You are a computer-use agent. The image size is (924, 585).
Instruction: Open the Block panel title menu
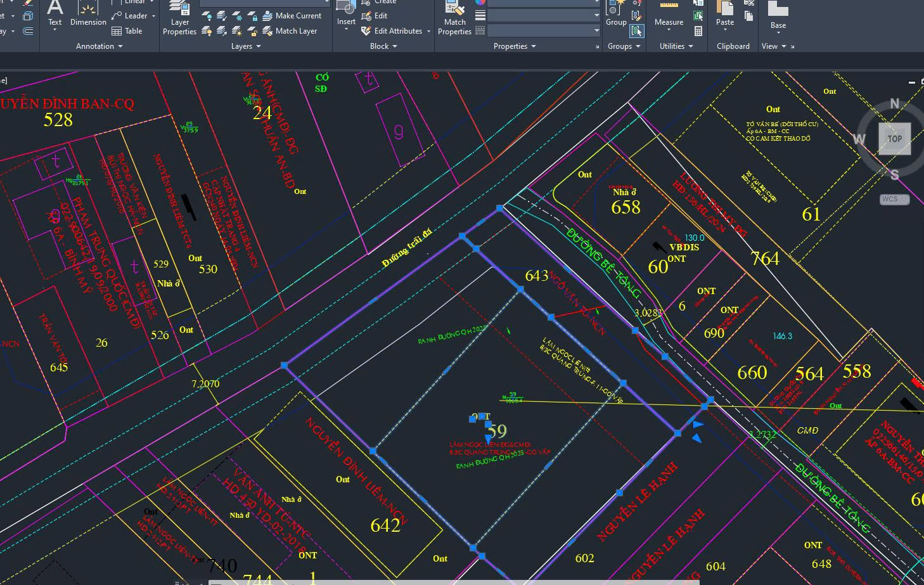tap(383, 46)
